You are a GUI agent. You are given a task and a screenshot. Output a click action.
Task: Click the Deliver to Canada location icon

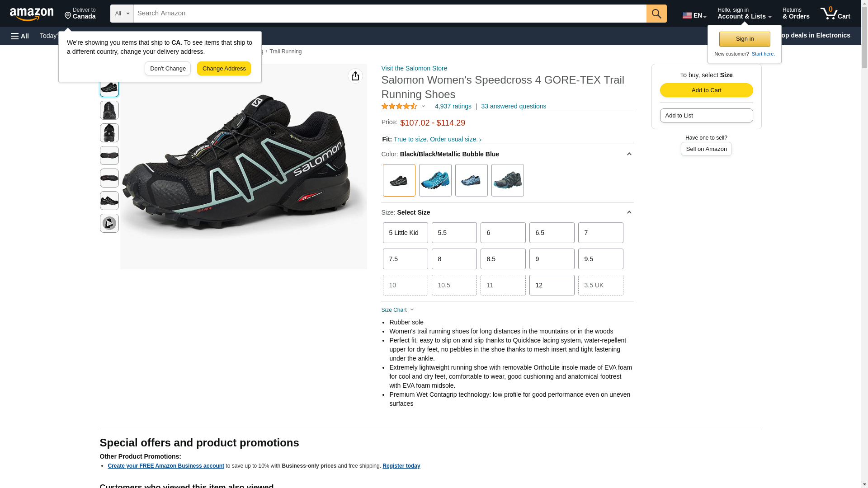point(68,16)
